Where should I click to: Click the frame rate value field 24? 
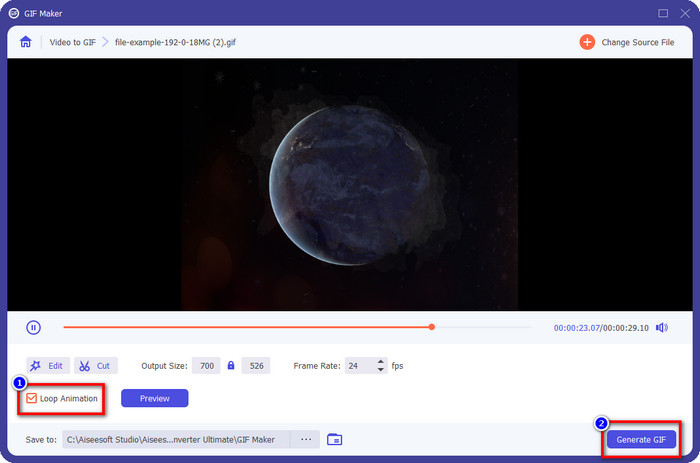point(360,366)
